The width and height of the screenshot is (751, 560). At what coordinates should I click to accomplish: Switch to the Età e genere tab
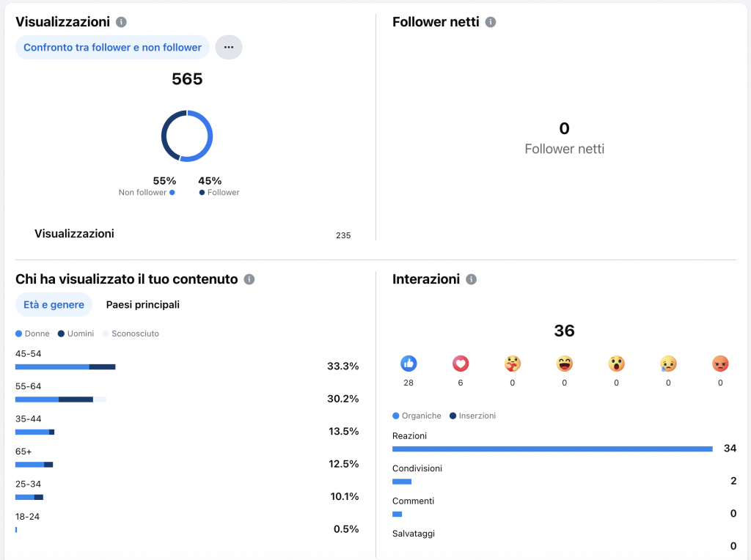[x=54, y=304]
